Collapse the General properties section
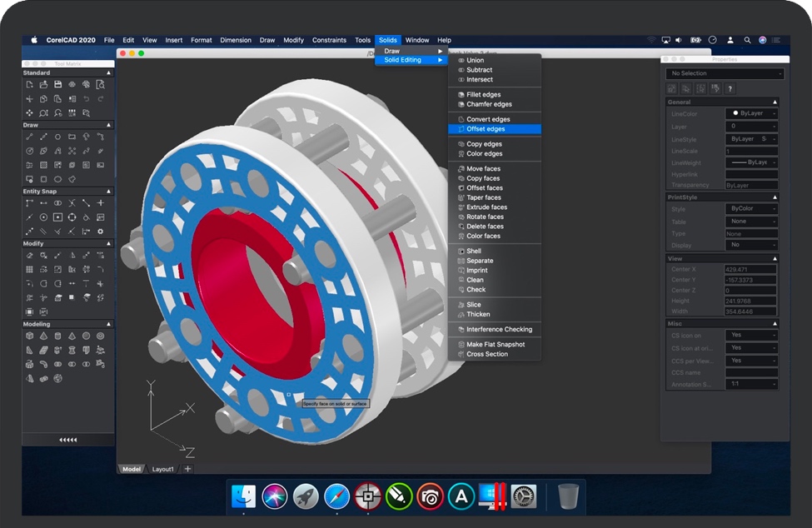The width and height of the screenshot is (812, 528). 775,102
